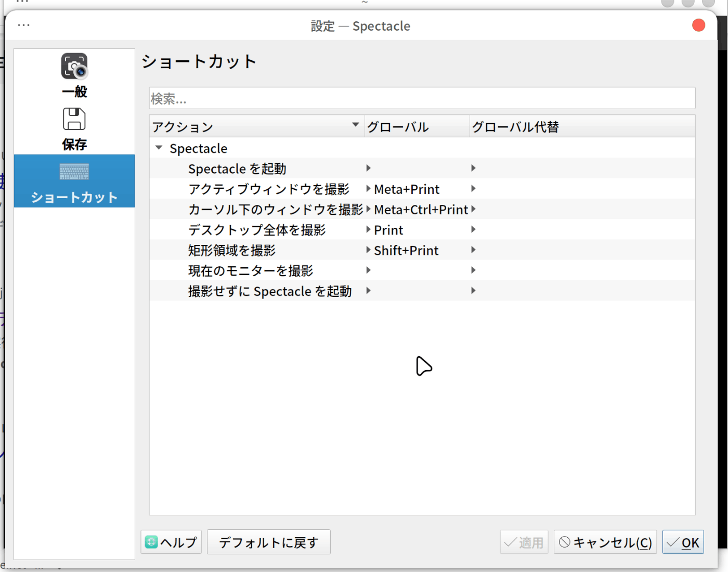Click デフォルトに戻す restore defaults button
Screen dimensions: 728x572
tap(268, 542)
